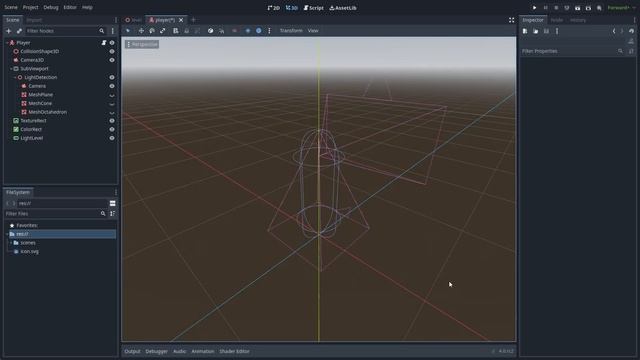Show the hidden MeshOctahedron node
640x360 pixels.
[112, 112]
